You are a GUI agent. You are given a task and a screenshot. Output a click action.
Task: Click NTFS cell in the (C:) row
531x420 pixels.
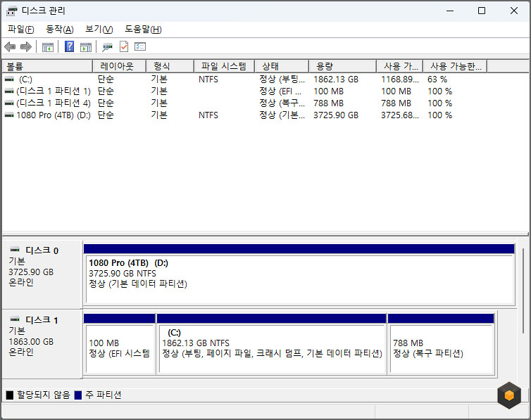(x=208, y=79)
